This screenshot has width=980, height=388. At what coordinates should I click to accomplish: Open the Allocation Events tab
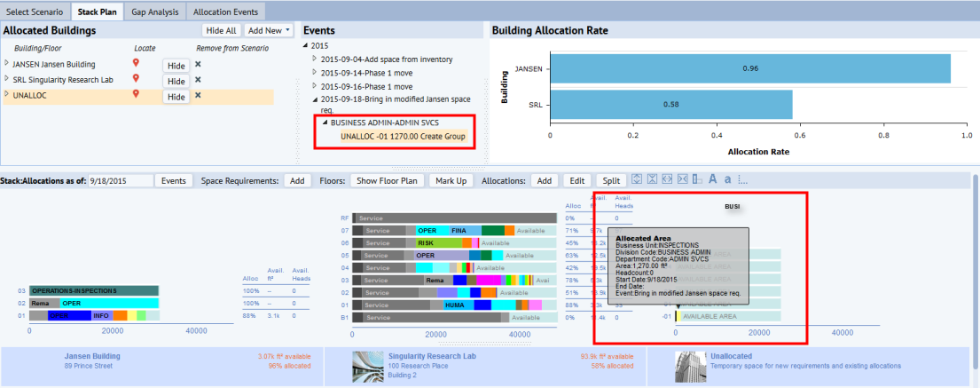[x=226, y=12]
